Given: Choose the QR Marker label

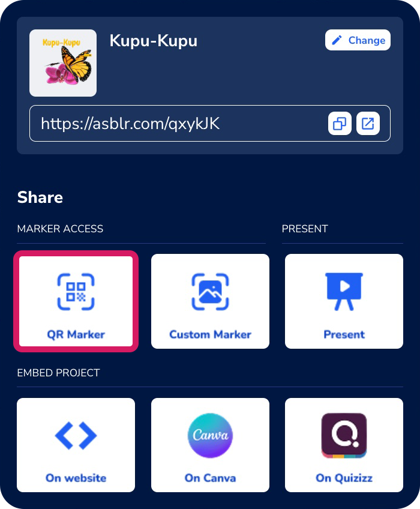Looking at the screenshot, I should coord(76,334).
